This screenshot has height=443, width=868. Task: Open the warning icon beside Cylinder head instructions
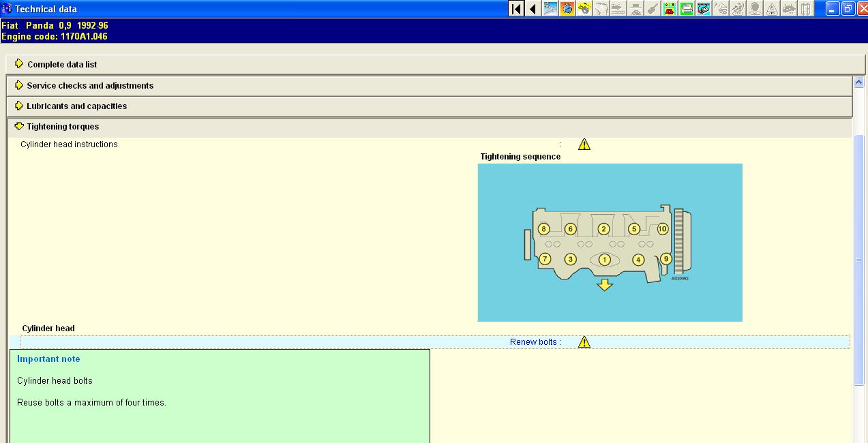[584, 144]
